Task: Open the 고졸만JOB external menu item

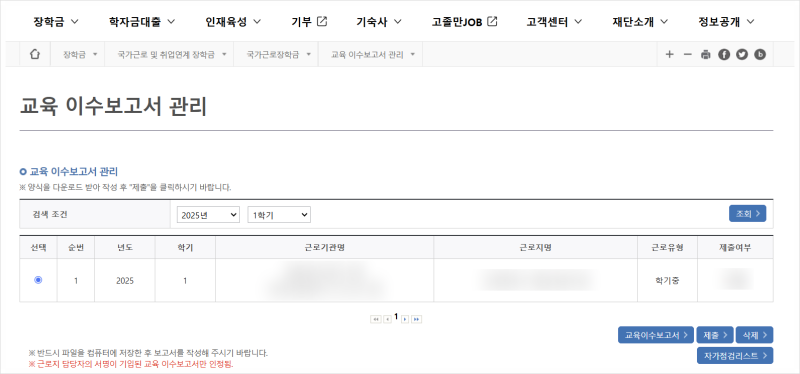Action: [464, 21]
